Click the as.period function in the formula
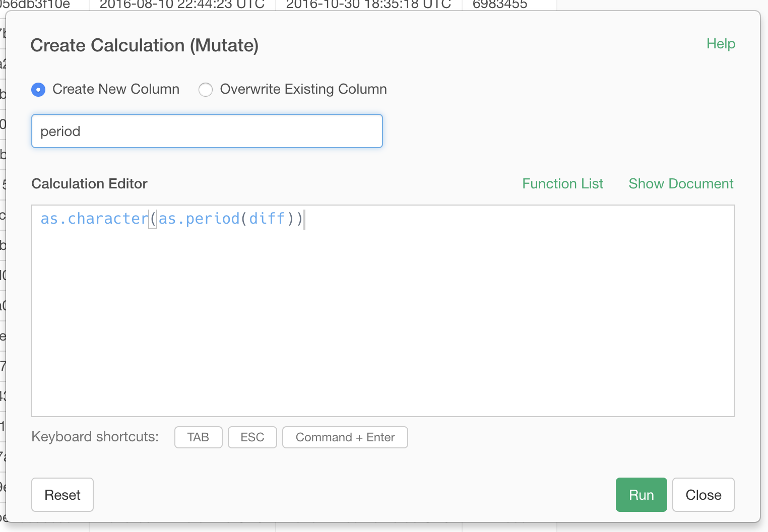The image size is (768, 532). (199, 219)
